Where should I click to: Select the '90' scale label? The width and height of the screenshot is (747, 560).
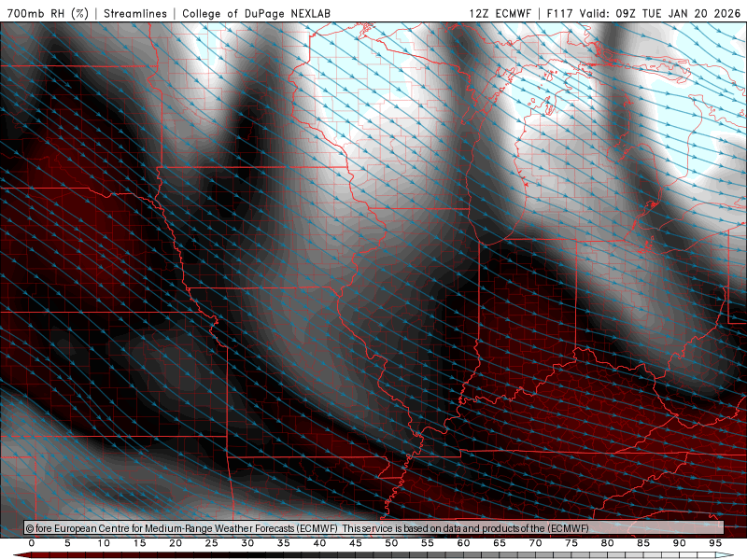(679, 543)
